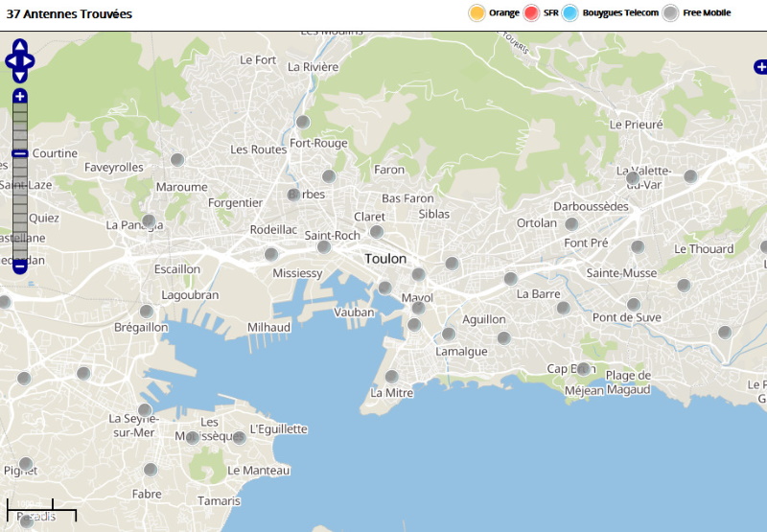This screenshot has width=767, height=532.
Task: Select the antenna marker near Fort-Rouge
Action: click(303, 122)
